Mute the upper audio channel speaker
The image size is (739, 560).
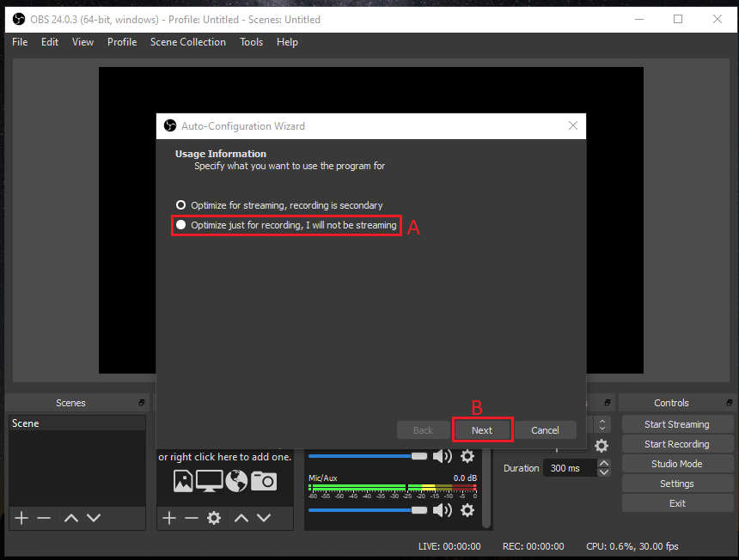click(x=442, y=456)
